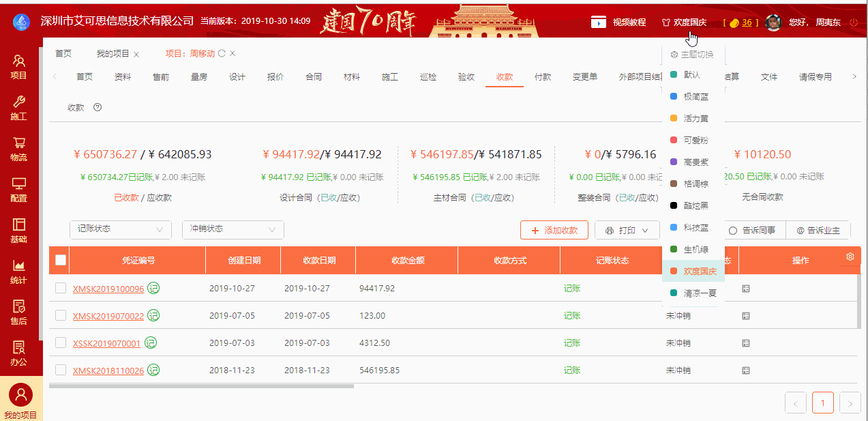Open the 记账状态 dropdown filter

click(120, 230)
